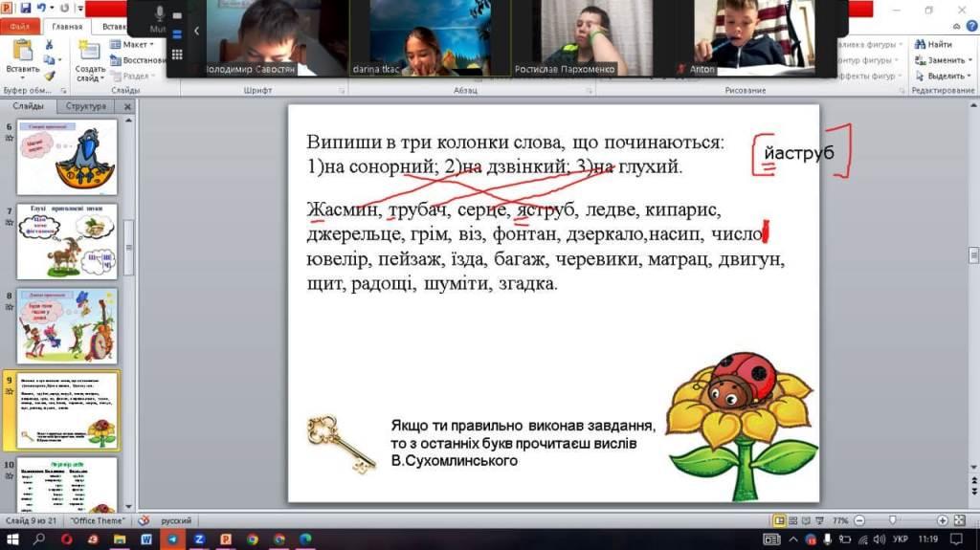Click Zoom grid gallery view icon
This screenshot has width=980, height=550.
(x=177, y=55)
